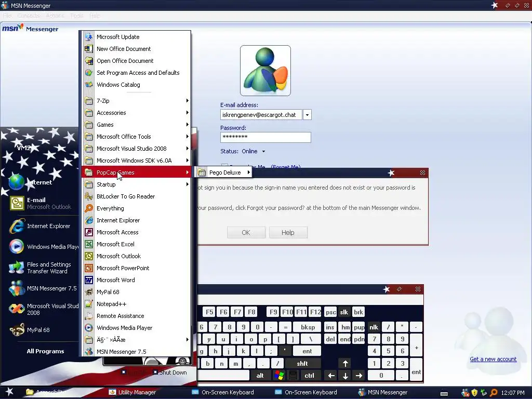The image size is (532, 399).
Task: Open Microsoft Update from the programs list
Action: click(x=136, y=37)
